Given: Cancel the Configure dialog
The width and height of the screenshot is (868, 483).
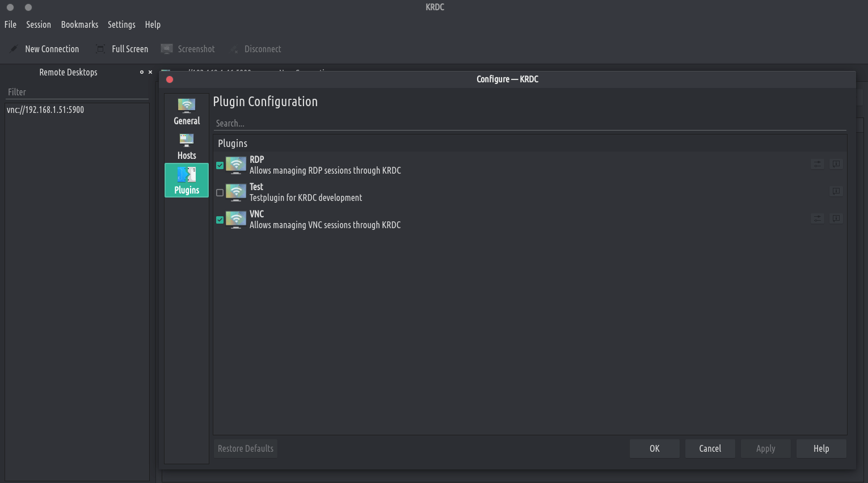Looking at the screenshot, I should (710, 448).
